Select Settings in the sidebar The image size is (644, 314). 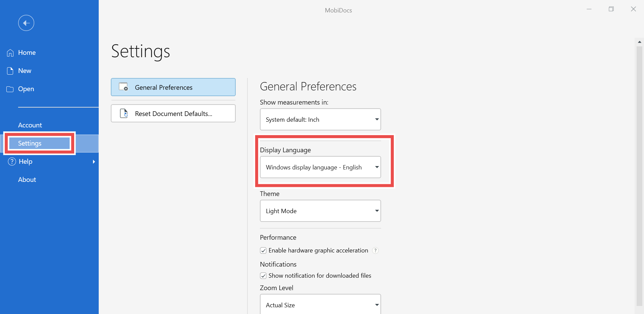point(49,143)
